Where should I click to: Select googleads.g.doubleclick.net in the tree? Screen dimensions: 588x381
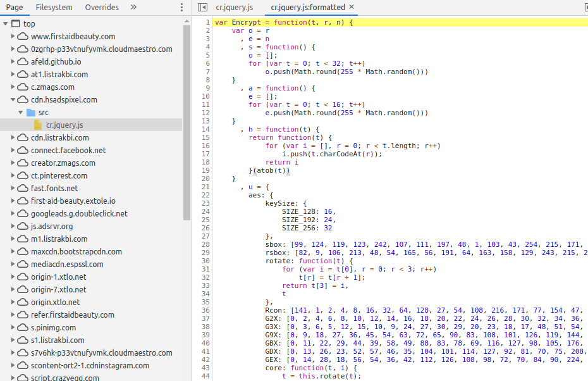79,214
